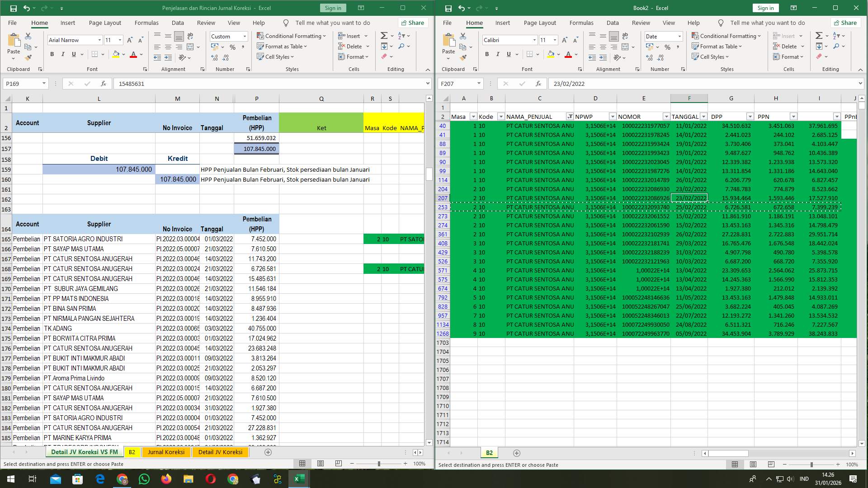Open the Date number format dropdown
This screenshot has height=488, width=868.
tap(679, 36)
